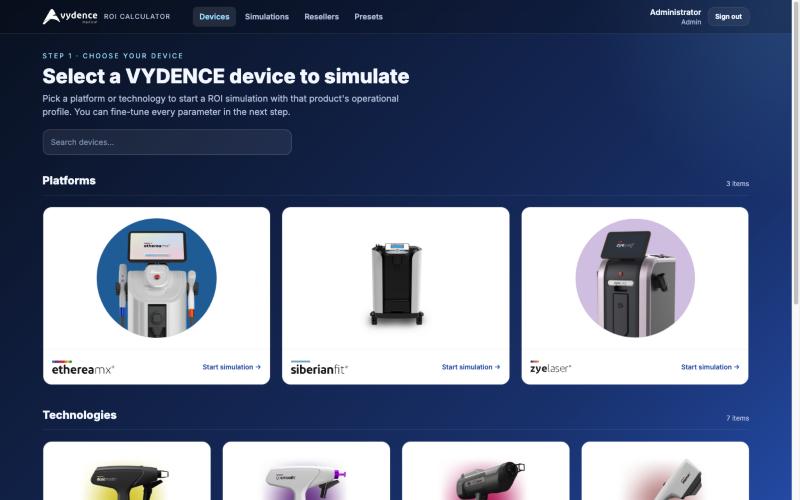This screenshot has height=500, width=800.
Task: Go to the Resellers tab
Action: 321,16
